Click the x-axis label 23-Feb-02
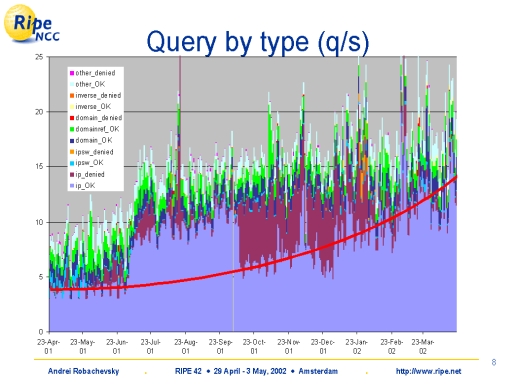This screenshot has width=512, height=384. [x=392, y=347]
